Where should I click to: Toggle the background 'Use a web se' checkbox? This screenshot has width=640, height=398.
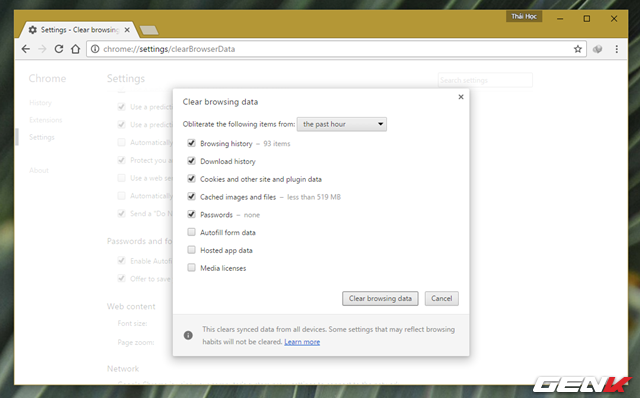point(121,178)
